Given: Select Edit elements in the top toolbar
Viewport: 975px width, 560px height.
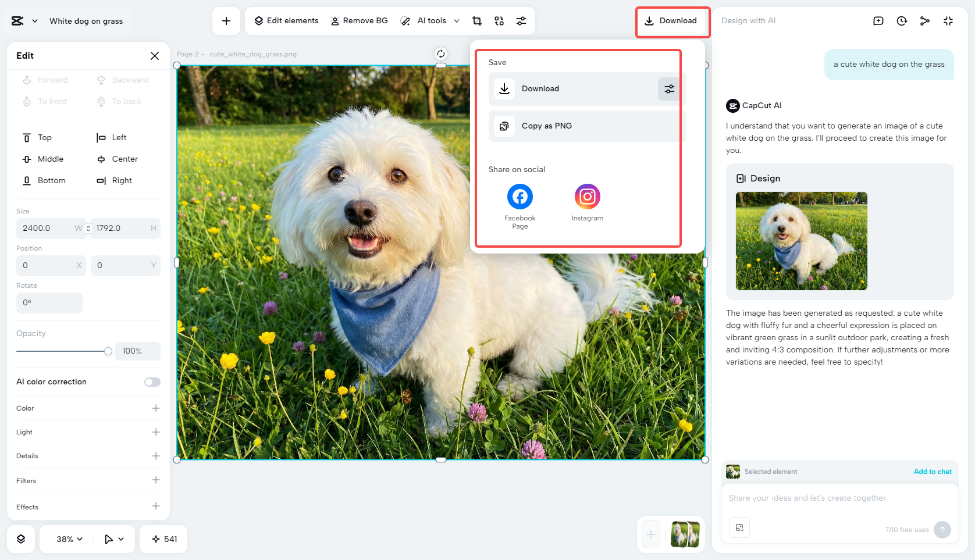Looking at the screenshot, I should 285,20.
